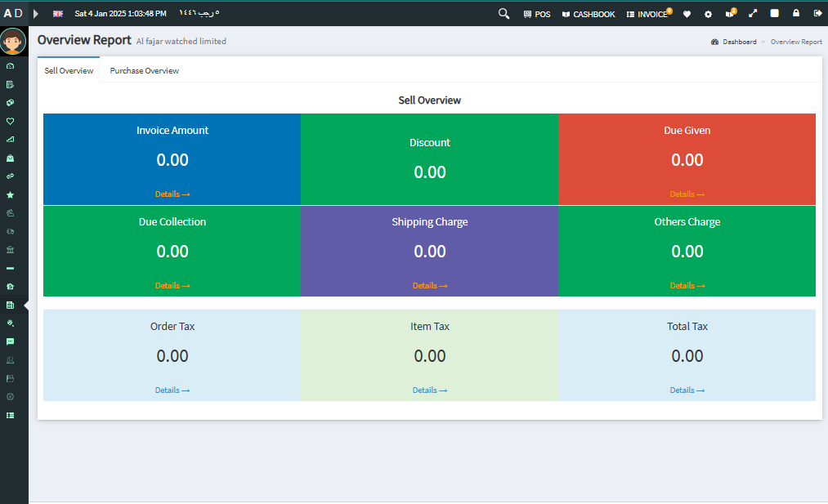Open Details link under Due Given

pos(687,194)
